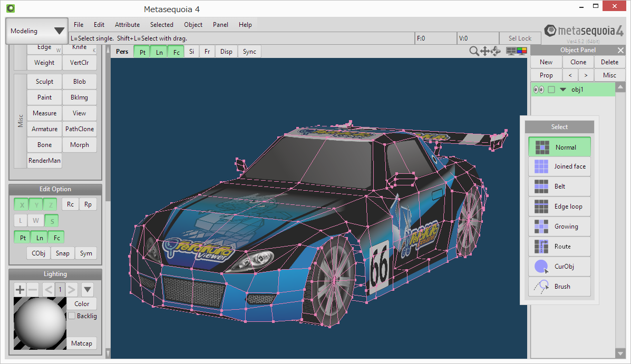Select the Morph tool
Screen dimensions: 631x364
click(79, 144)
